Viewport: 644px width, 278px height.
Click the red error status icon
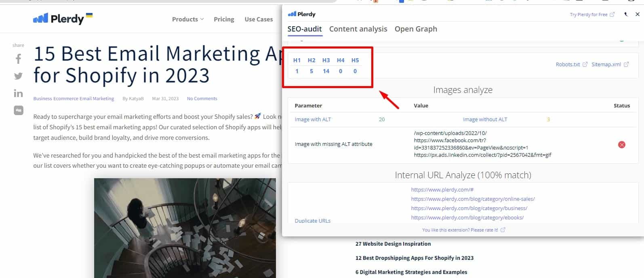(622, 145)
